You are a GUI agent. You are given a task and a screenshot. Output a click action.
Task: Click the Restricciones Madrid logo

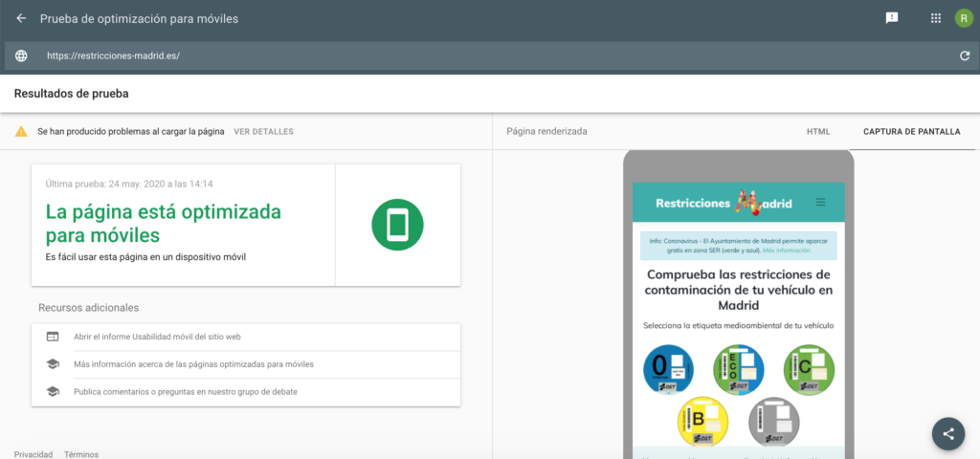click(x=724, y=203)
